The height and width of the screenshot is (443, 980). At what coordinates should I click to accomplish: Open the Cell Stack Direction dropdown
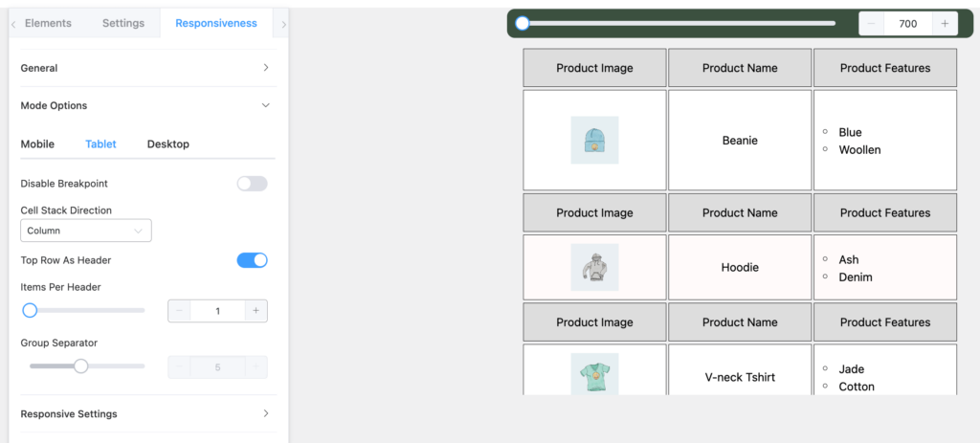pyautogui.click(x=85, y=231)
